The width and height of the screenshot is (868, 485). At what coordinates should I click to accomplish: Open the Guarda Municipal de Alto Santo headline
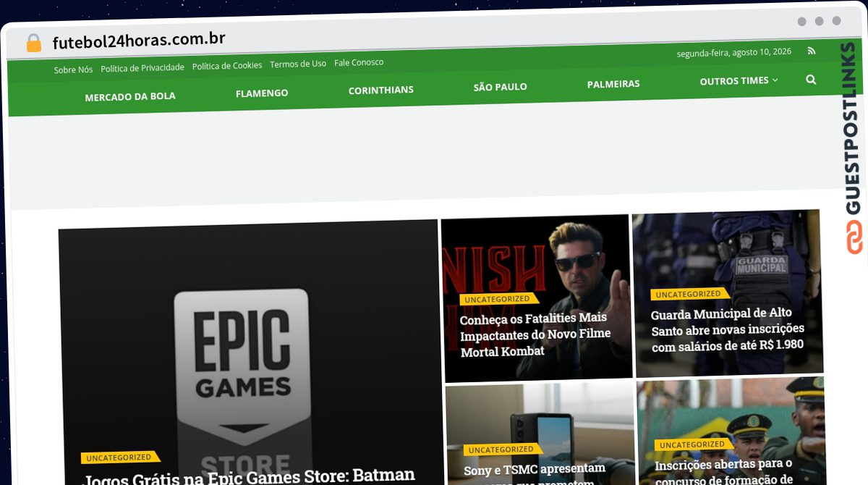coord(728,329)
